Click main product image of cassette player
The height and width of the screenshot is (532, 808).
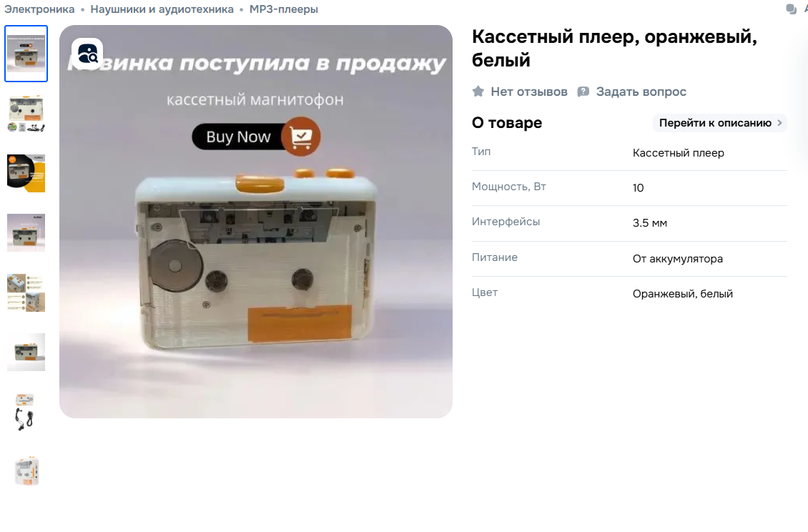(x=256, y=222)
